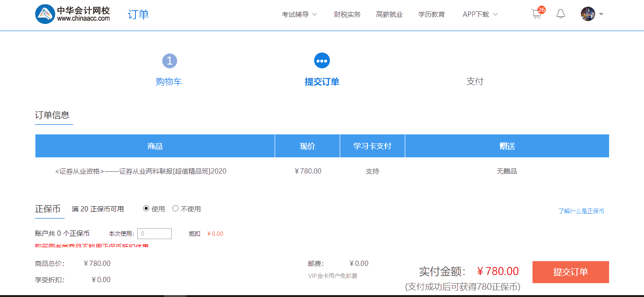Click the step 1 购物车 circle icon
The width and height of the screenshot is (644, 297).
(x=169, y=60)
